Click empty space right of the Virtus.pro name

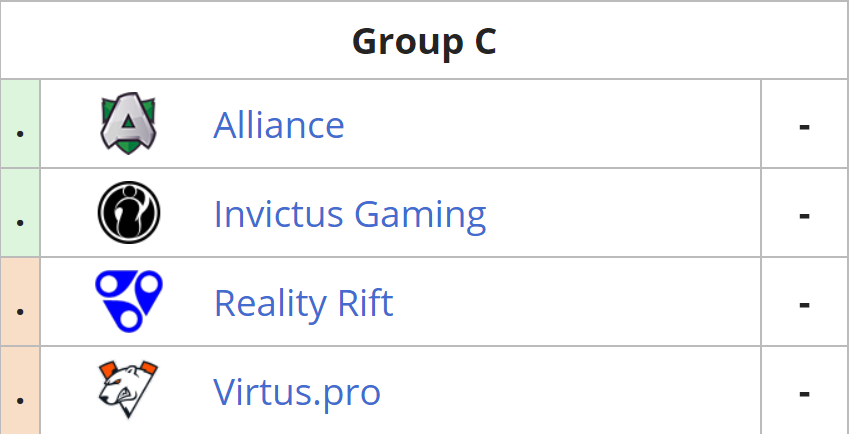pyautogui.click(x=570, y=390)
